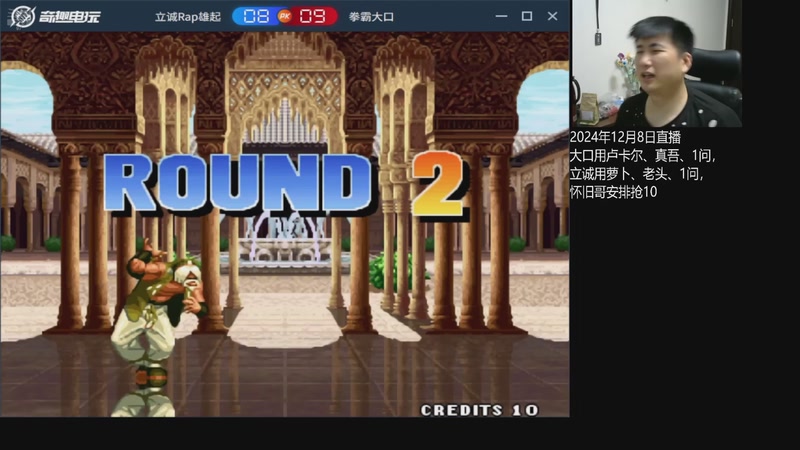Click the red score 09

pyautogui.click(x=312, y=16)
